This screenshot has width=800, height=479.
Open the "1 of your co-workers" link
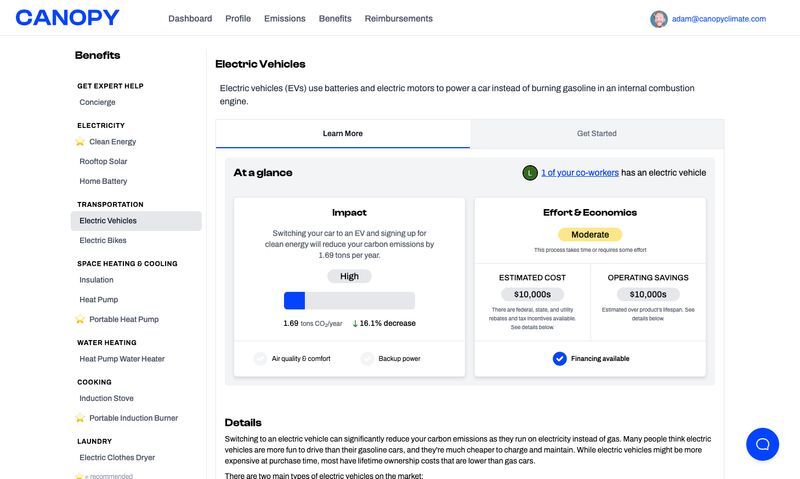[x=580, y=173]
